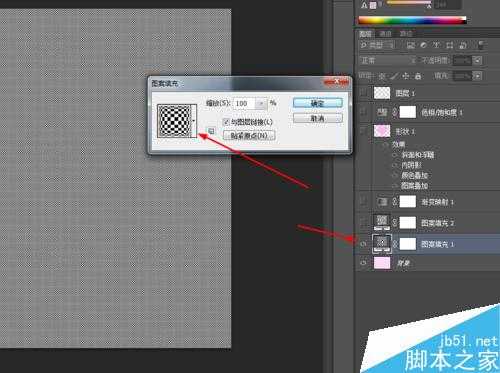Create new preset from this pattern icon
500x373 pixels.
click(x=211, y=131)
